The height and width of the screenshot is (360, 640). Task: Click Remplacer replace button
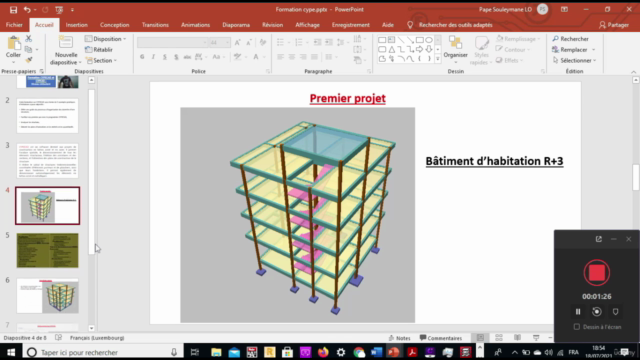pos(573,49)
